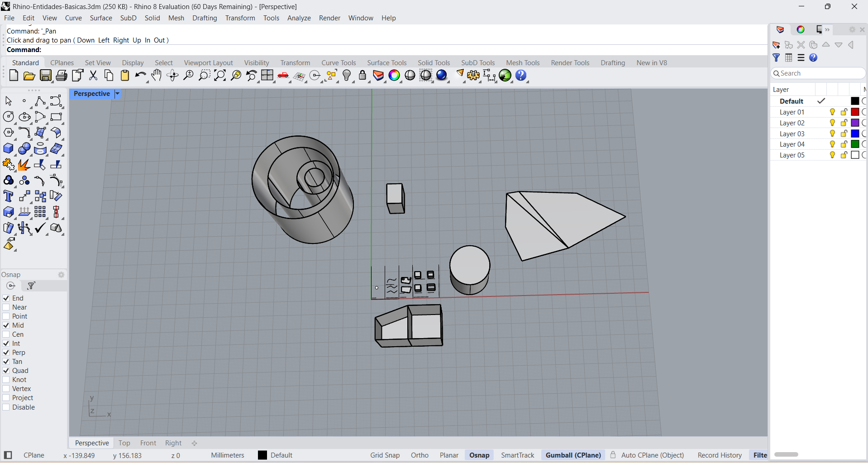Open the SubD menu
Image resolution: width=868 pixels, height=463 pixels.
pos(128,18)
